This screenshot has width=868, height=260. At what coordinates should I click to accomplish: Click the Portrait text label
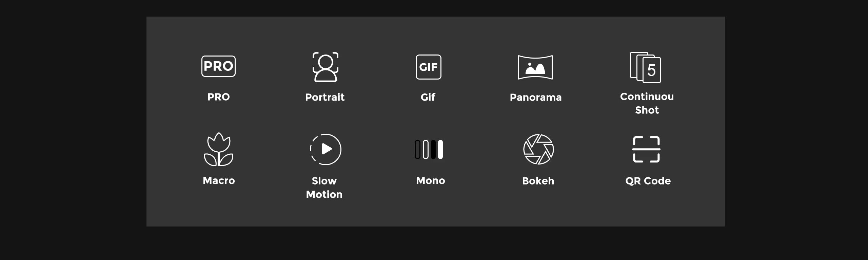click(x=325, y=97)
